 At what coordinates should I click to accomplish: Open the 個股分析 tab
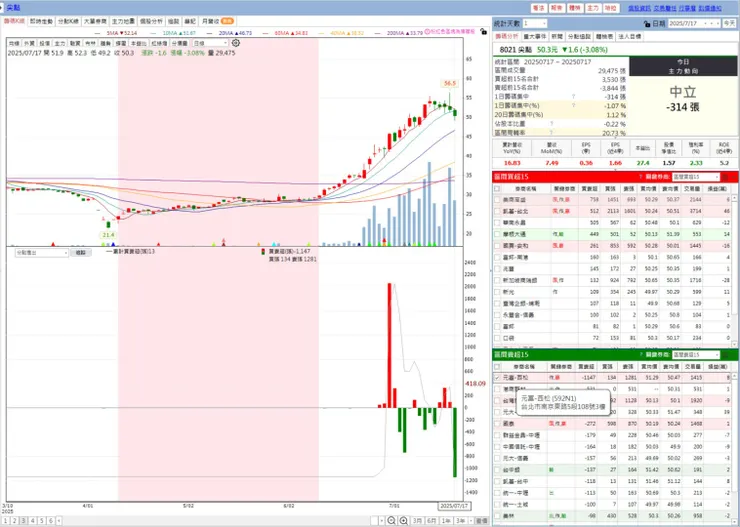coord(151,21)
